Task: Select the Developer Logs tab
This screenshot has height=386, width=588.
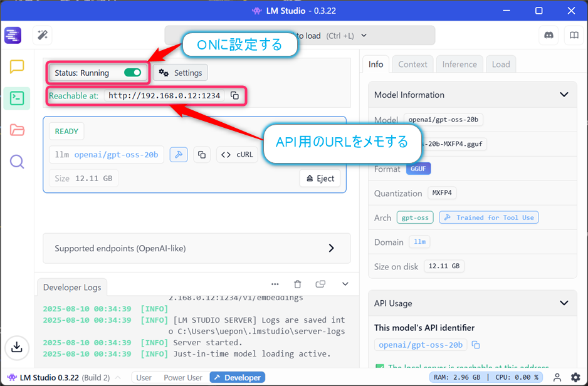Action: point(72,287)
